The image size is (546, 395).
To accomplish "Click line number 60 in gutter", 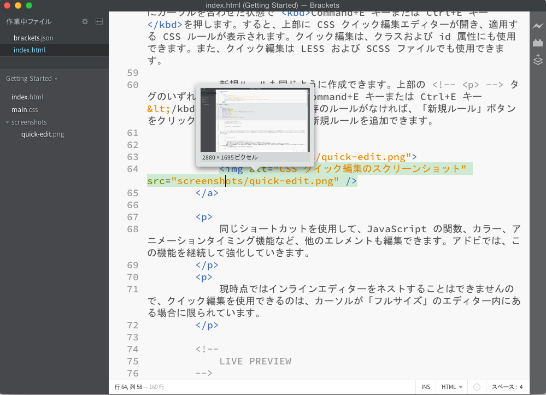I will (133, 85).
